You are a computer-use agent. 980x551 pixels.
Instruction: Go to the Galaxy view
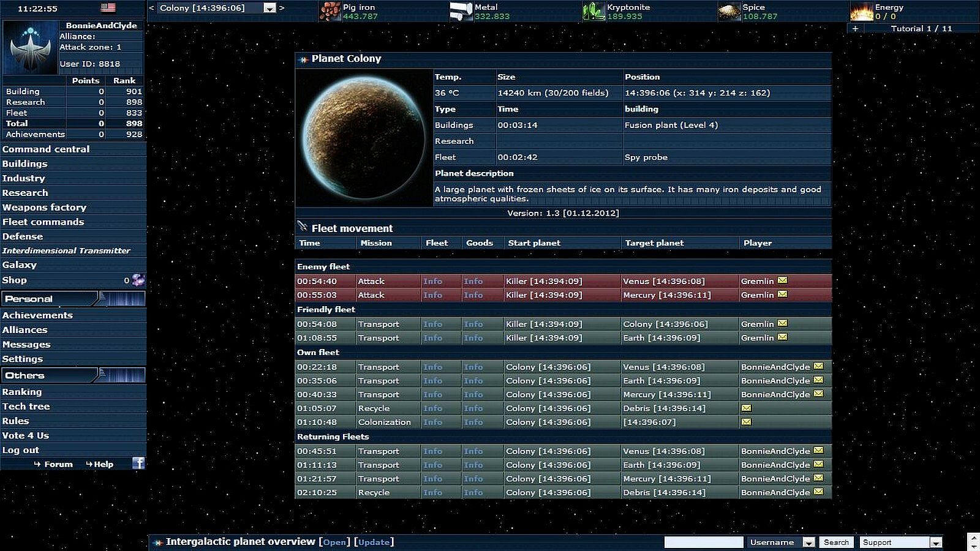(20, 265)
